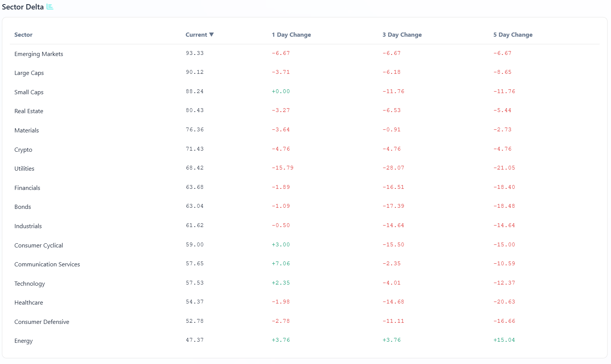Select the Real Estate sector
Image resolution: width=611 pixels, height=364 pixels.
pos(29,111)
